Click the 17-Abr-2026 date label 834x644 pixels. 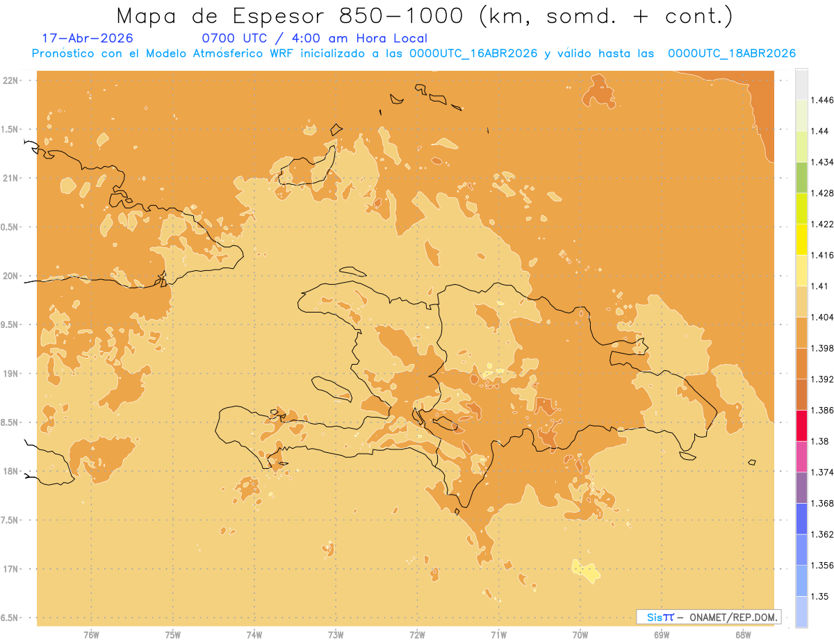tap(88, 38)
